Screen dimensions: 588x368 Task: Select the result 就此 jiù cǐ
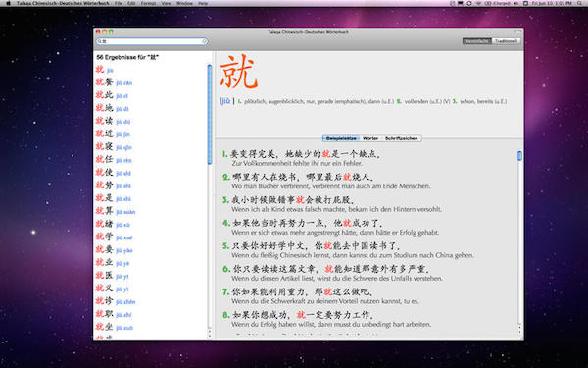tap(112, 95)
